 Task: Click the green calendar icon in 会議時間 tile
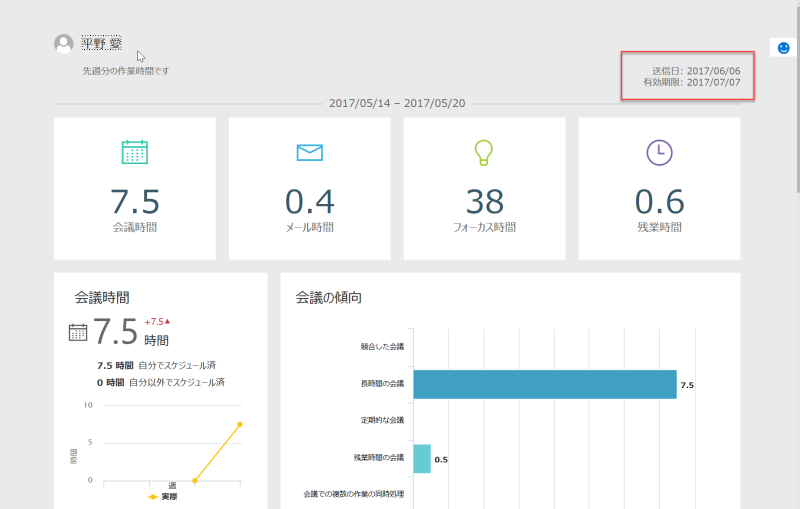[x=135, y=152]
